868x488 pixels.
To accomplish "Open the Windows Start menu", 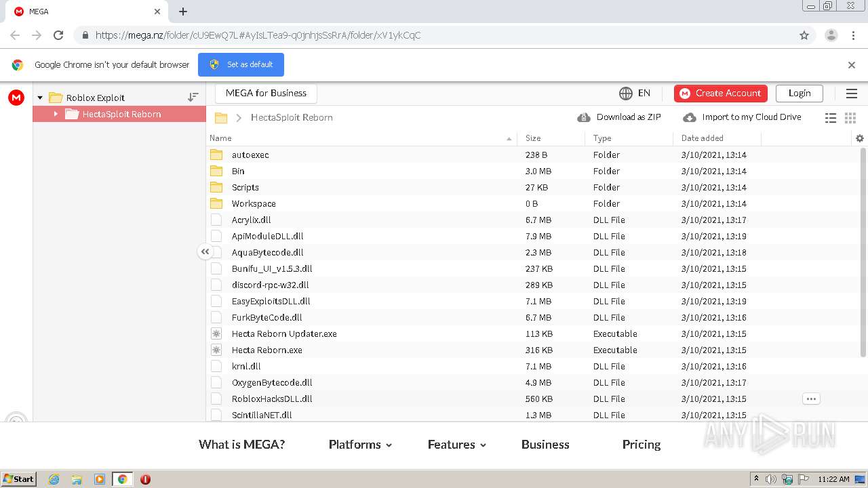I will coord(19,479).
